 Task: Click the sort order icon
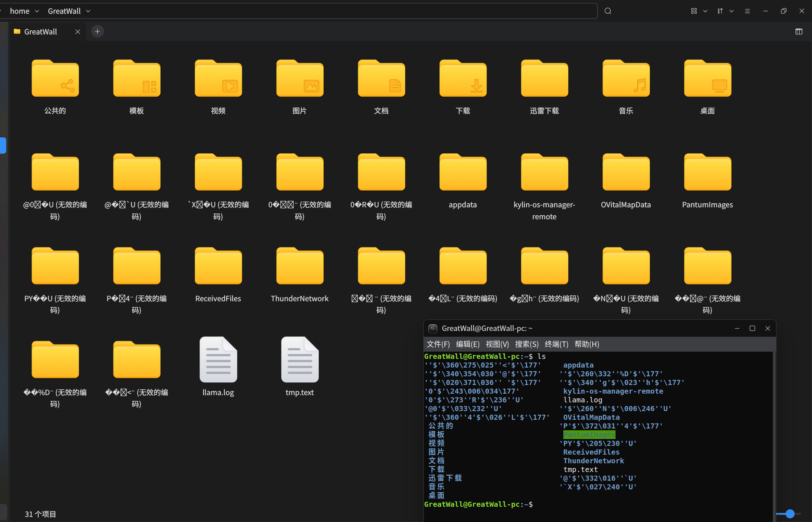point(720,11)
